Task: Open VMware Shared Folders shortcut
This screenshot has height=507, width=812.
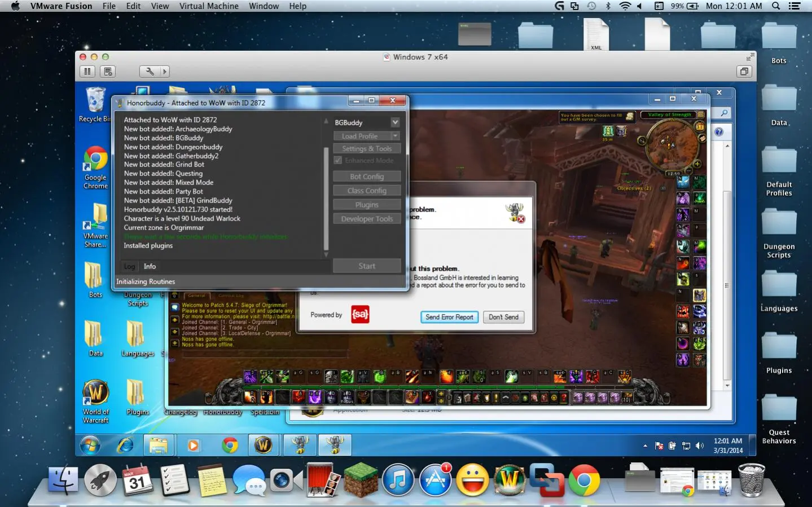Action: (95, 226)
